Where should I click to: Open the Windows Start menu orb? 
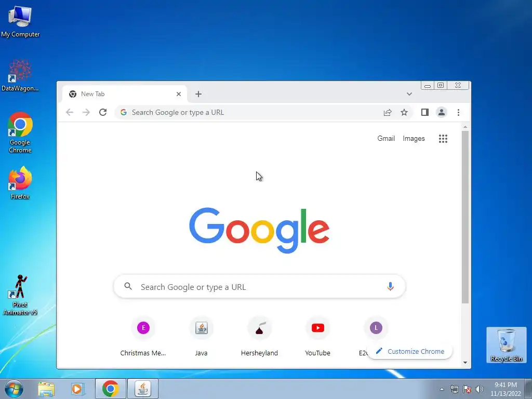point(14,389)
